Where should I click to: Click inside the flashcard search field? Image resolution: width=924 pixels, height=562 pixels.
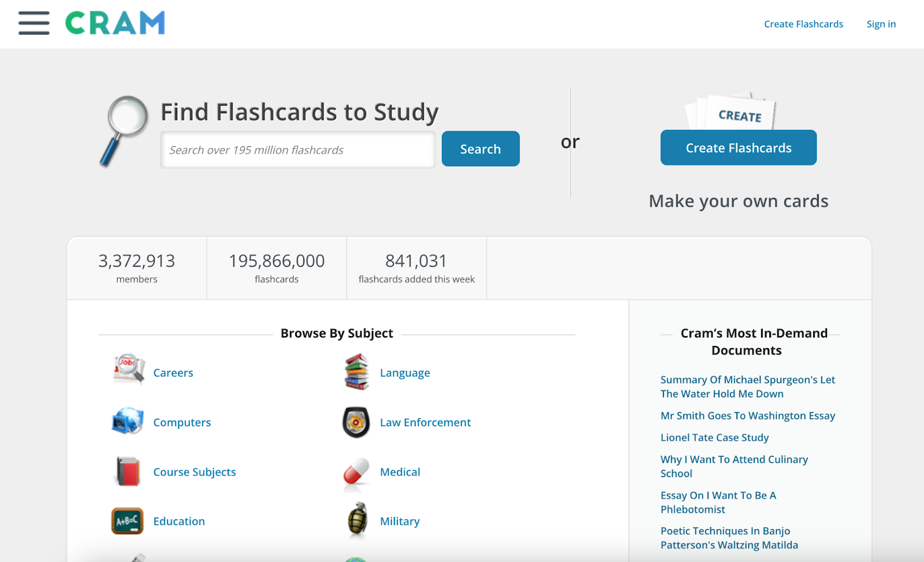[x=297, y=149]
